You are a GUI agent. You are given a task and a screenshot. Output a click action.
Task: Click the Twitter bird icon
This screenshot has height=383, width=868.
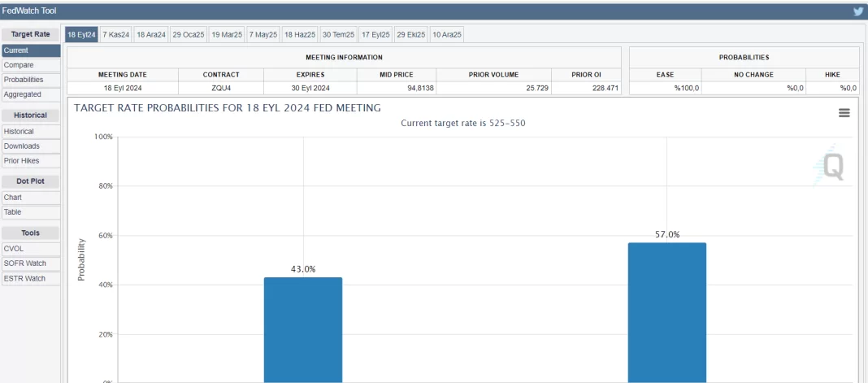[x=857, y=11]
